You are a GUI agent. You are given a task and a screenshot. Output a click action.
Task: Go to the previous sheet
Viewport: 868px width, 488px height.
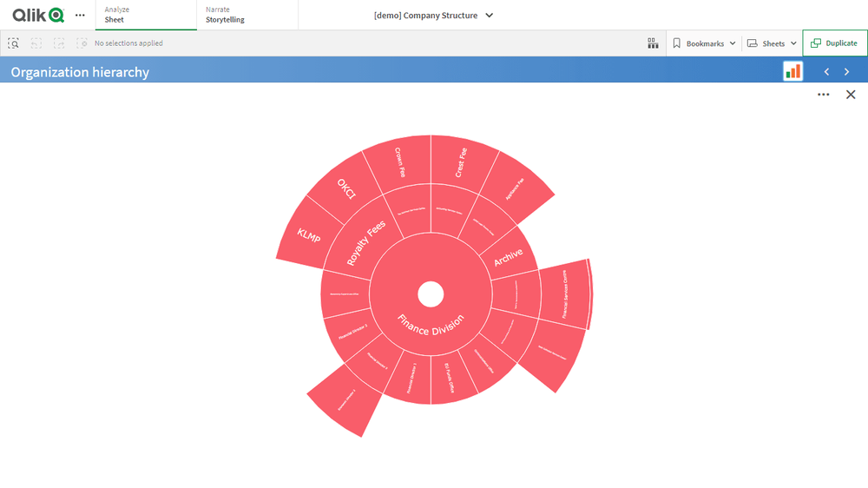pyautogui.click(x=826, y=72)
